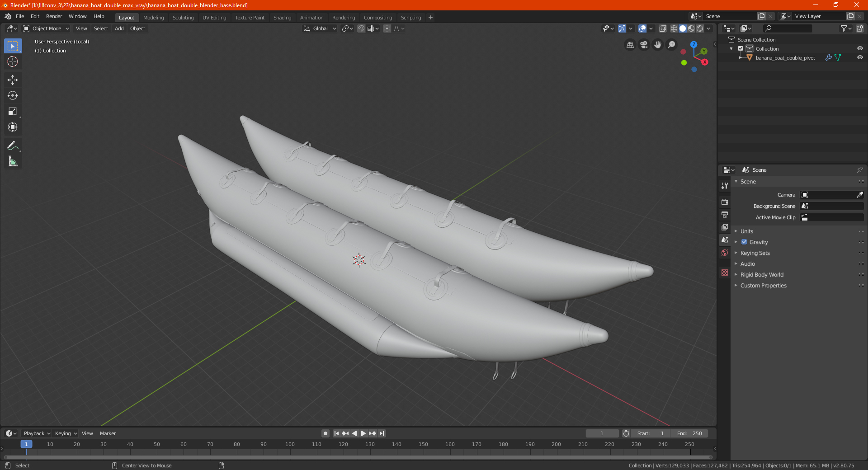This screenshot has height=470, width=868.
Task: Click the play animation button
Action: [x=363, y=433]
